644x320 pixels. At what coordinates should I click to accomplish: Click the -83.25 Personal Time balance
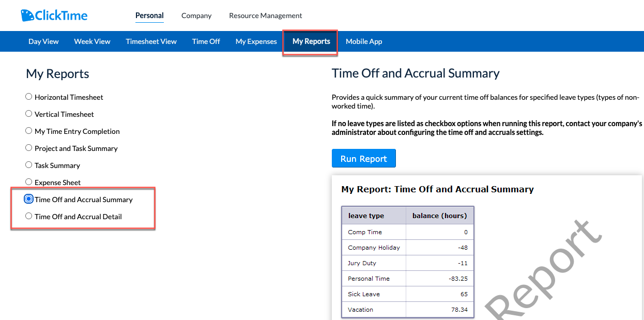pos(458,279)
